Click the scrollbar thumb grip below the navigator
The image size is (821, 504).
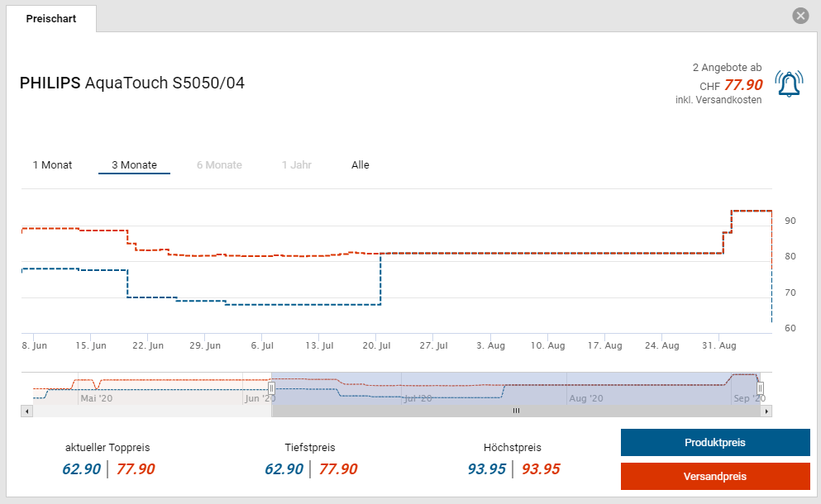pyautogui.click(x=516, y=411)
